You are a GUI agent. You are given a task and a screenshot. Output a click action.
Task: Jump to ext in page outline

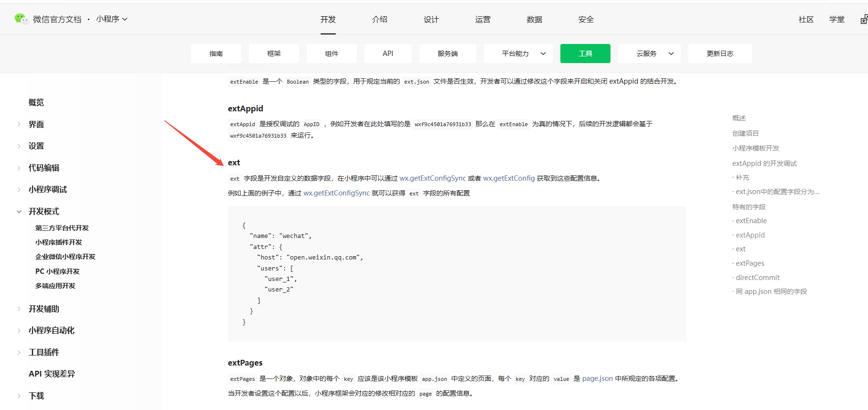point(740,249)
